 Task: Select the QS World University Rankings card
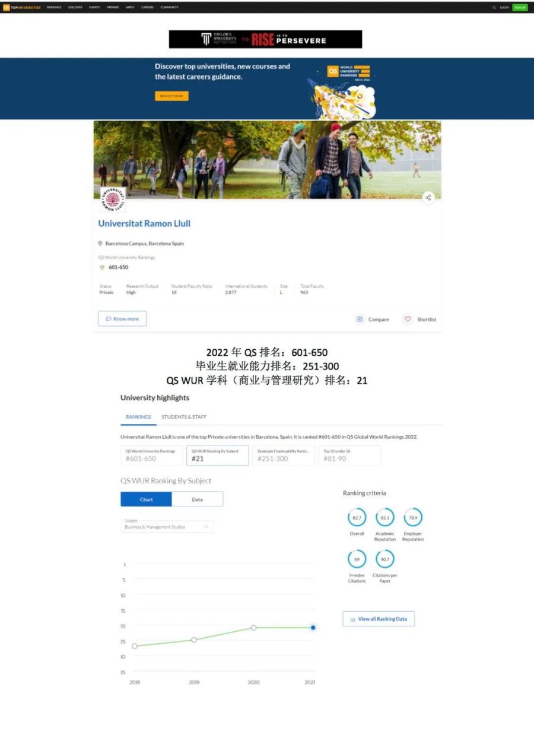point(152,456)
